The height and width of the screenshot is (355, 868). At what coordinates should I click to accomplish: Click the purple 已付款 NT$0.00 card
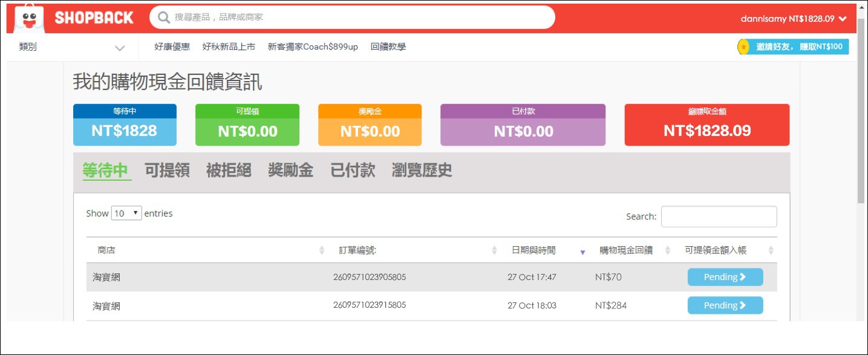(523, 125)
